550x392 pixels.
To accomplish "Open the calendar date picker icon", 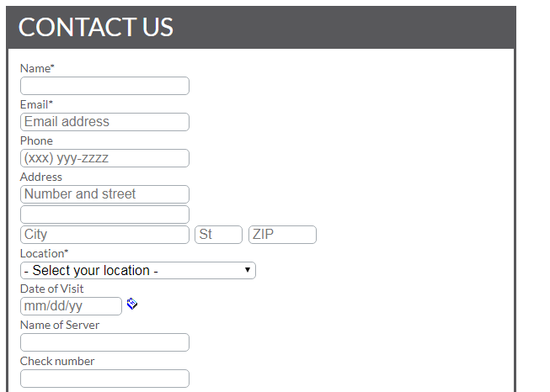I will pos(132,304).
